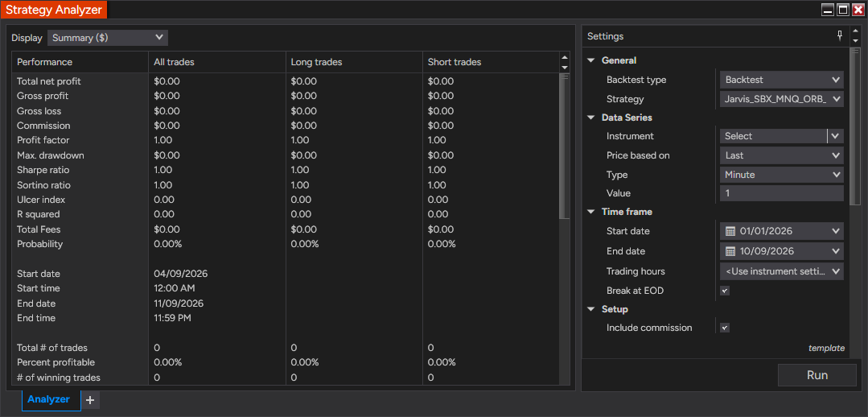Image resolution: width=868 pixels, height=417 pixels.
Task: Toggle Break at EOD checkbox
Action: 725,290
